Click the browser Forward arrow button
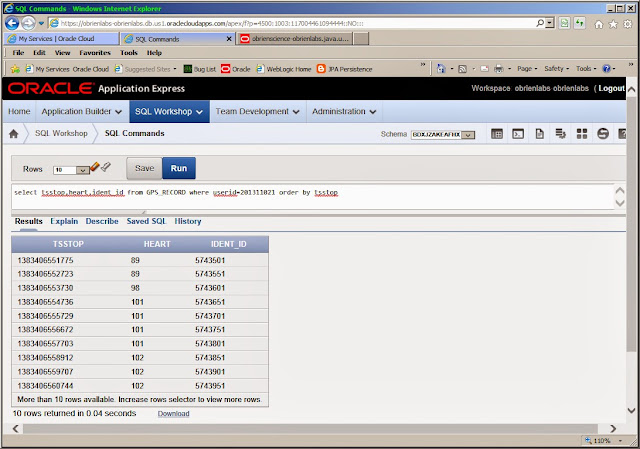 pyautogui.click(x=28, y=24)
